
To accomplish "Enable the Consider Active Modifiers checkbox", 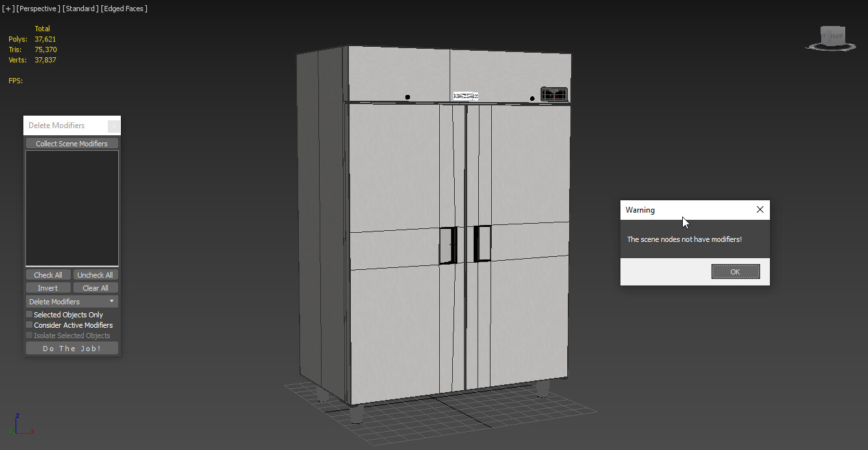I will (x=29, y=324).
